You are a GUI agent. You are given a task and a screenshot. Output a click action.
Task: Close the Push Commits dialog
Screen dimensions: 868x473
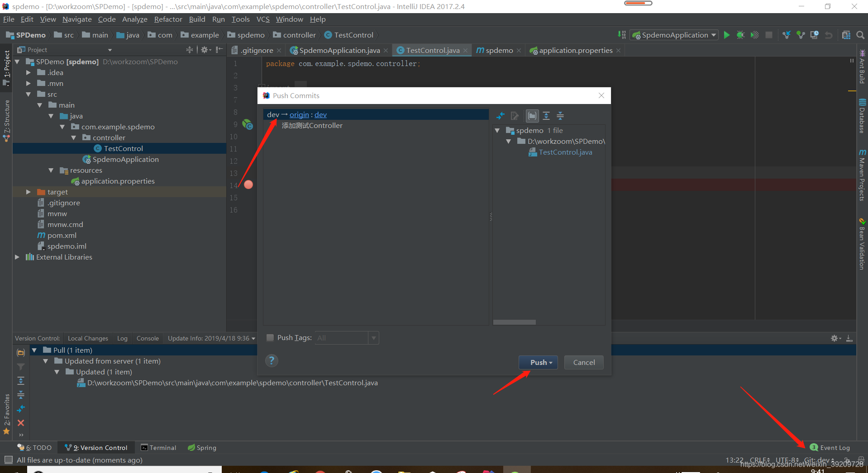(601, 95)
